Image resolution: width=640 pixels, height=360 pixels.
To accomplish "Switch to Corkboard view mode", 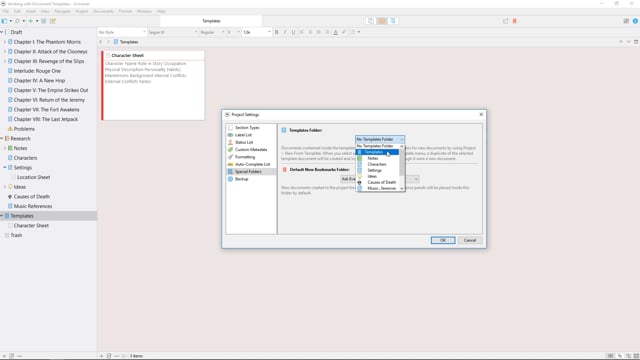I will pos(382,21).
